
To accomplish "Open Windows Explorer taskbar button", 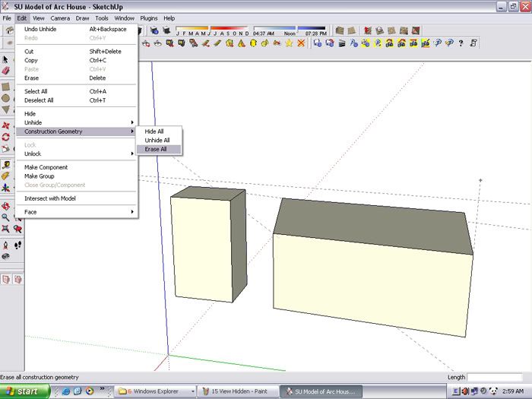I will coord(155,391).
